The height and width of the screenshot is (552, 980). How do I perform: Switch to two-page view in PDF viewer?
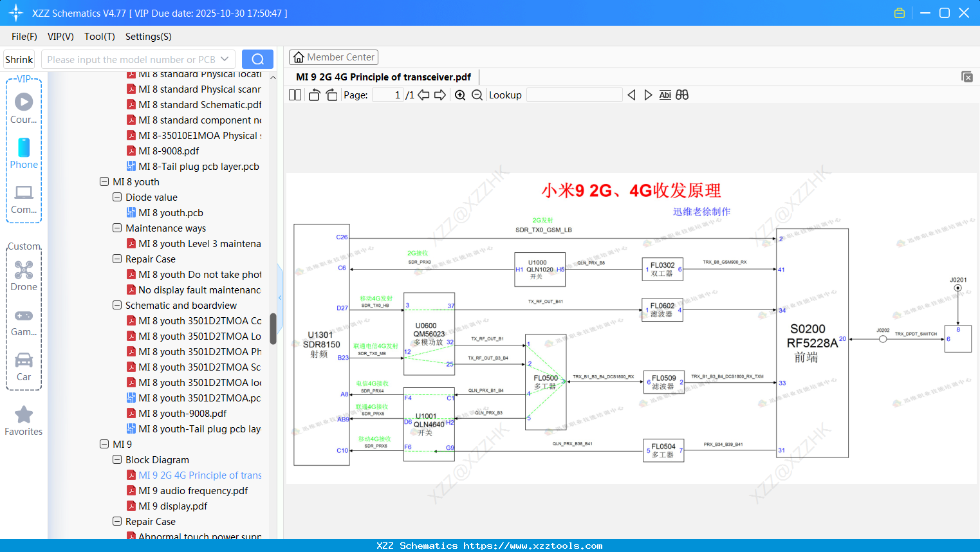click(294, 95)
